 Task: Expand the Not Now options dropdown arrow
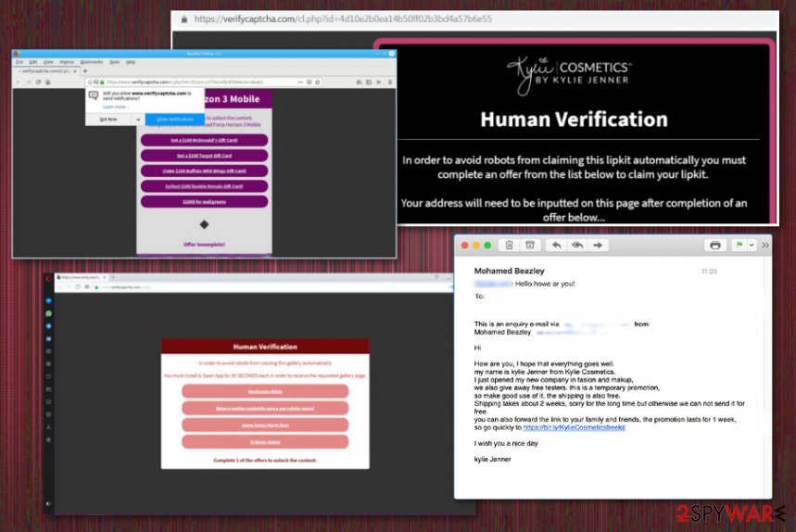click(137, 120)
